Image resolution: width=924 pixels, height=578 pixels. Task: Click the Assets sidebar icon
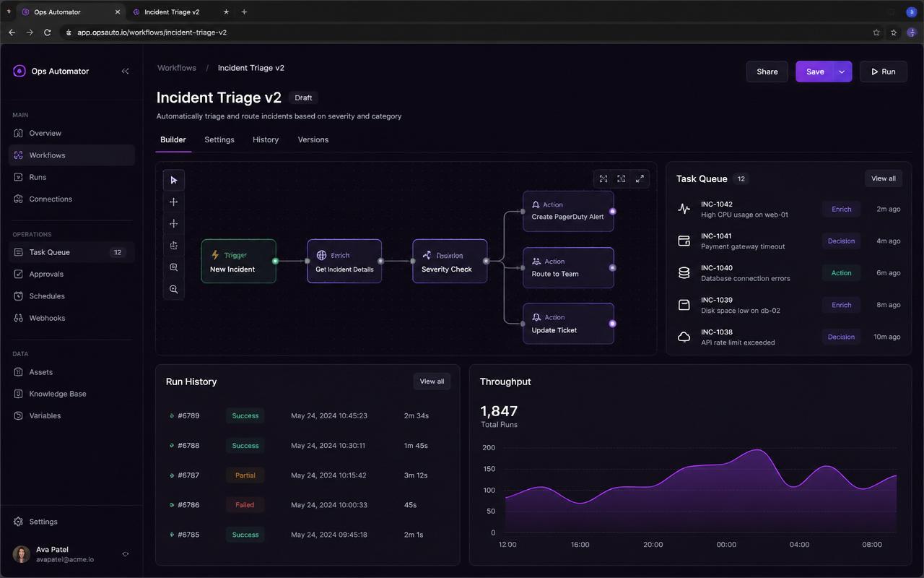coord(19,372)
